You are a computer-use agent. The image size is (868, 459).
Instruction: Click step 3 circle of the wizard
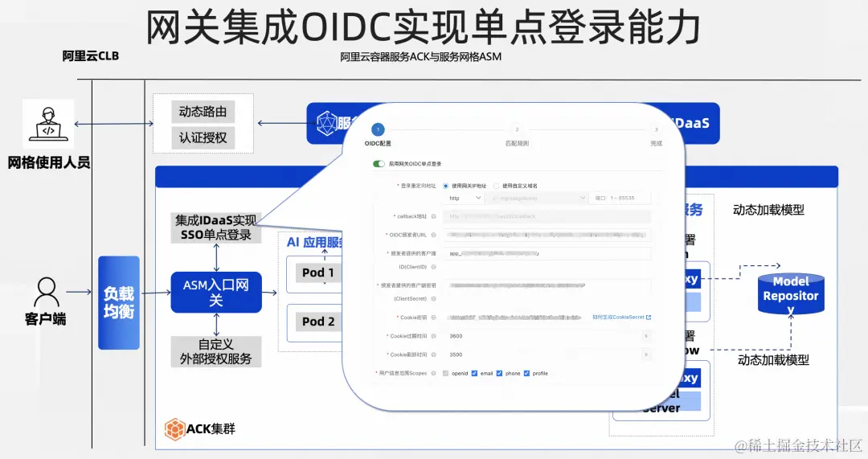point(656,129)
